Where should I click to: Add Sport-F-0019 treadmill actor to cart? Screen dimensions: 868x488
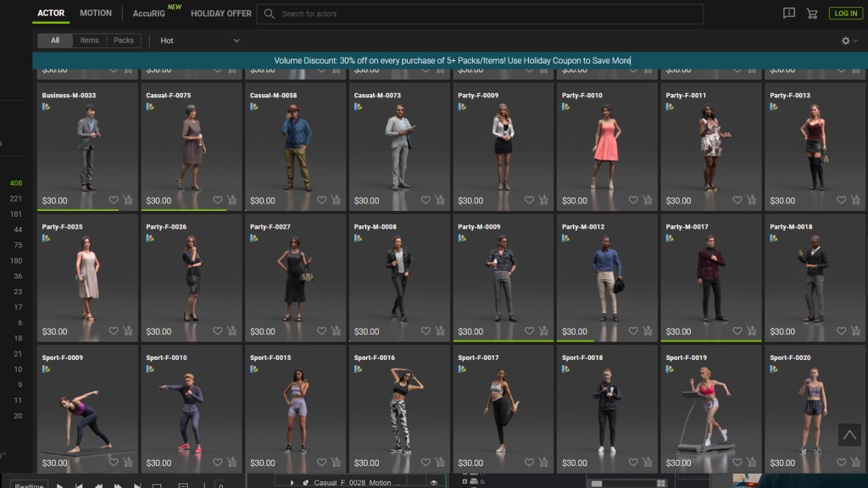(x=752, y=463)
